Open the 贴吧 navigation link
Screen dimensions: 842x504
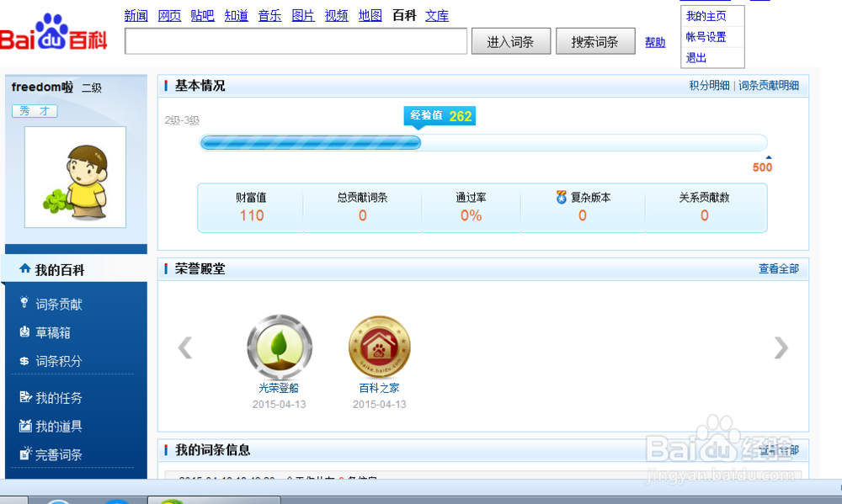[x=202, y=15]
